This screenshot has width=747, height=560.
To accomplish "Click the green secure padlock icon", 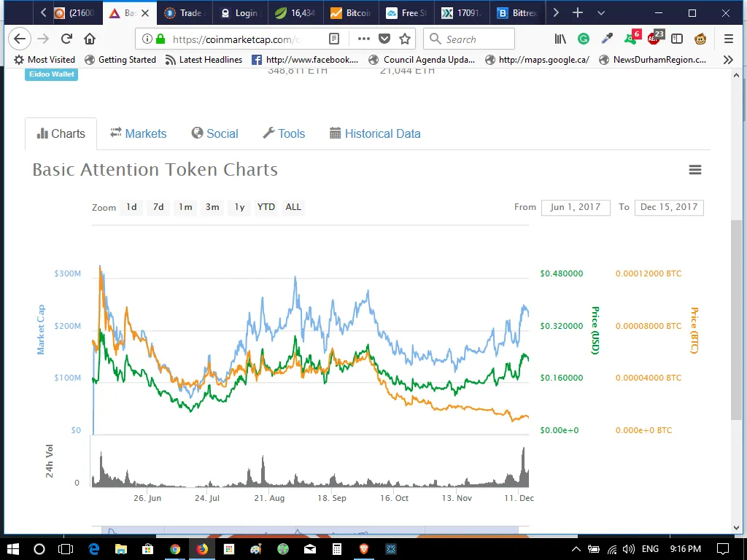I will point(160,39).
